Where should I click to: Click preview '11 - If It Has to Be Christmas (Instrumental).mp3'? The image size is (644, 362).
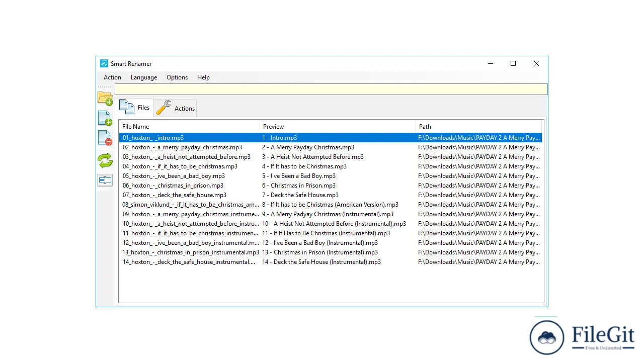coord(326,233)
